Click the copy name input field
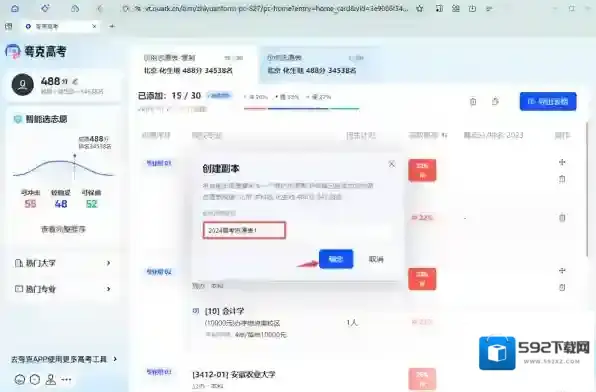596x392 pixels. point(244,230)
